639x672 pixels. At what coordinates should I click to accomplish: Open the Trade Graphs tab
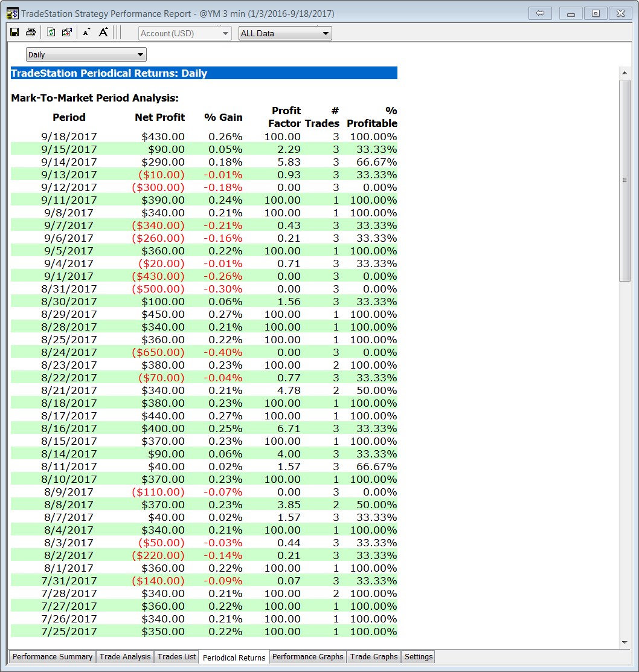click(374, 657)
